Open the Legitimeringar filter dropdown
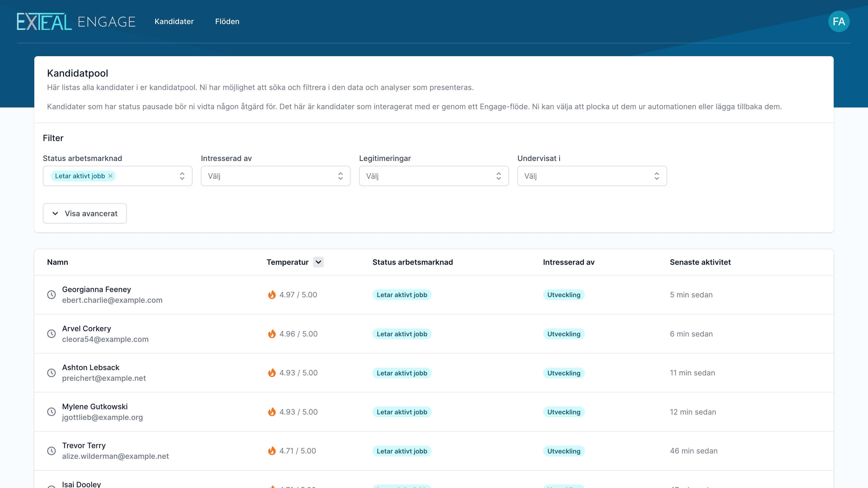Screen dimensions: 868x488 tap(434, 176)
